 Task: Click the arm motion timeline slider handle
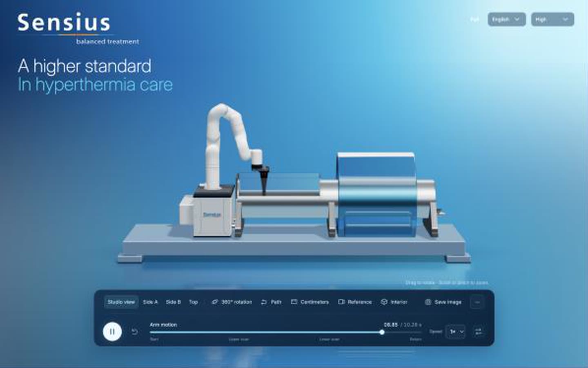click(x=382, y=332)
